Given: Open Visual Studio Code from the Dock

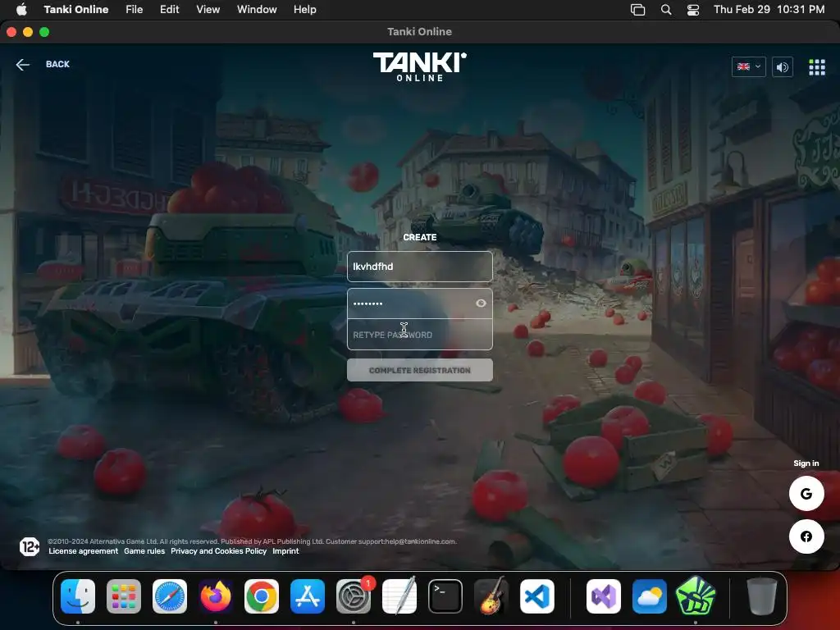Looking at the screenshot, I should point(537,596).
